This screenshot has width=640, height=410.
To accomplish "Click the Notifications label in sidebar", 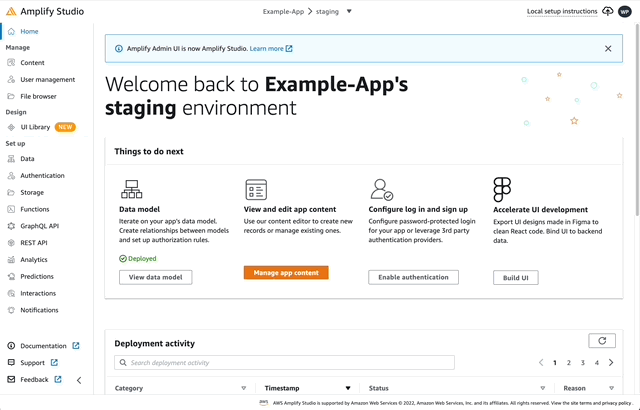I will click(x=40, y=310).
